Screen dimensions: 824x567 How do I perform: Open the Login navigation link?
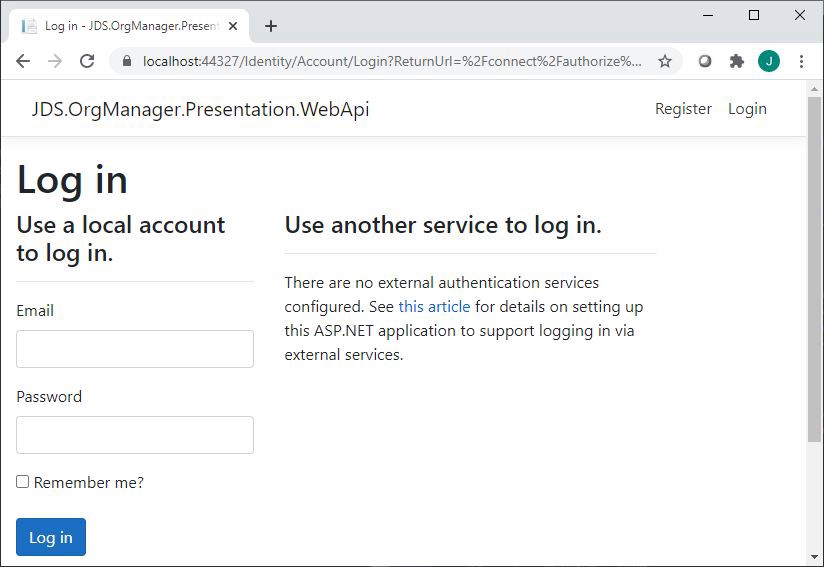point(747,109)
